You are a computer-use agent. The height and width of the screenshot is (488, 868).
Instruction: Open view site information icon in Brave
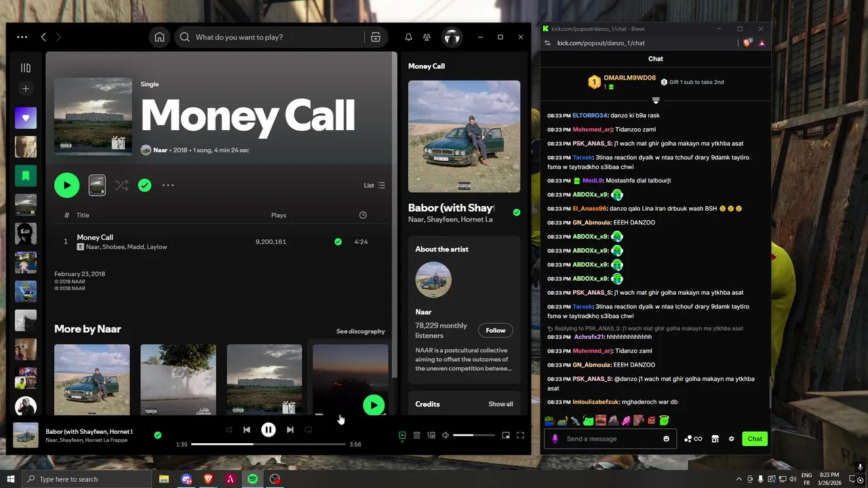548,43
